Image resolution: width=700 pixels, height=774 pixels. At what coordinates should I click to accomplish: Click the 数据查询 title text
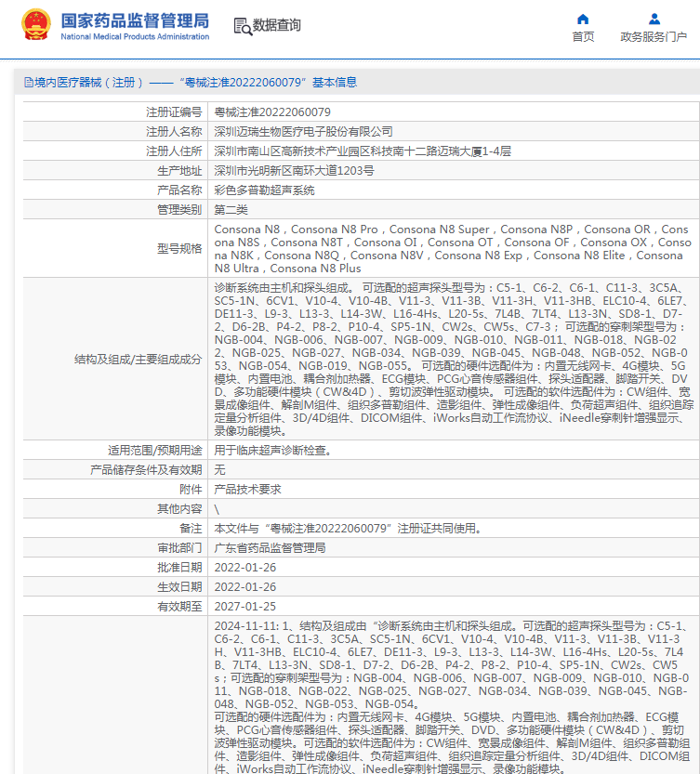tap(277, 25)
